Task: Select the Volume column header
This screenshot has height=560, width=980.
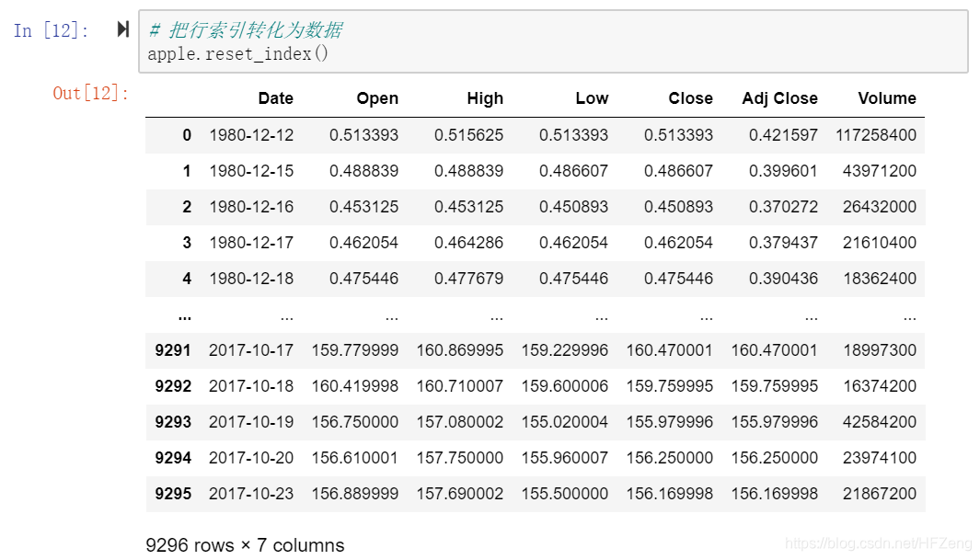Action: [887, 98]
